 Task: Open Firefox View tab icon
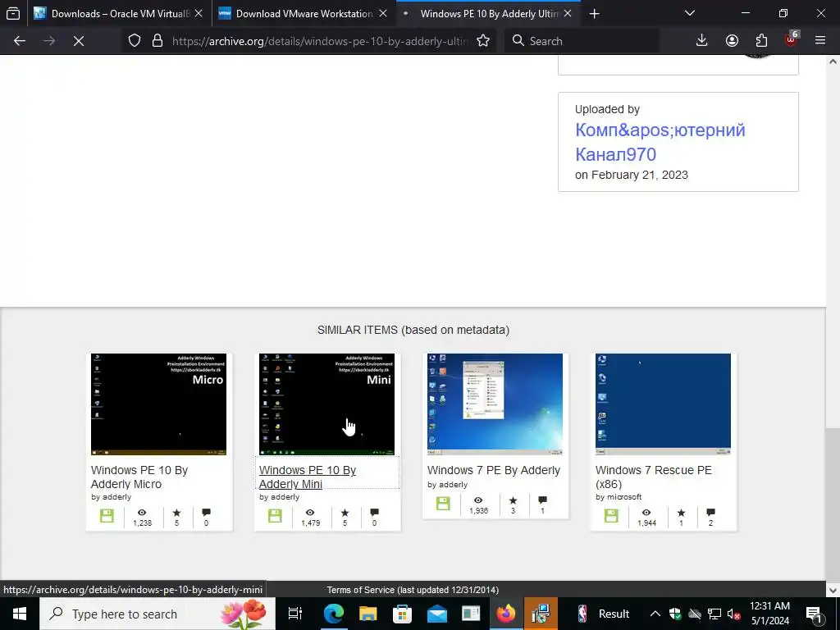click(x=13, y=13)
